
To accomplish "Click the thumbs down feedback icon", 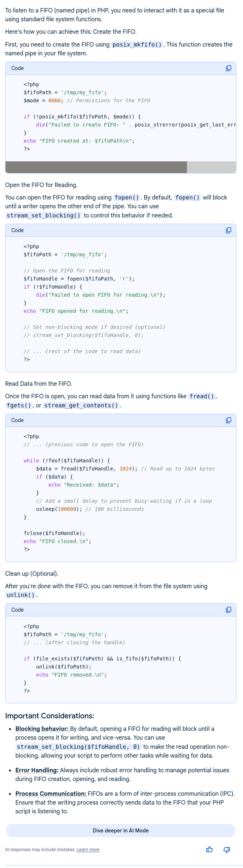I will 227,849.
